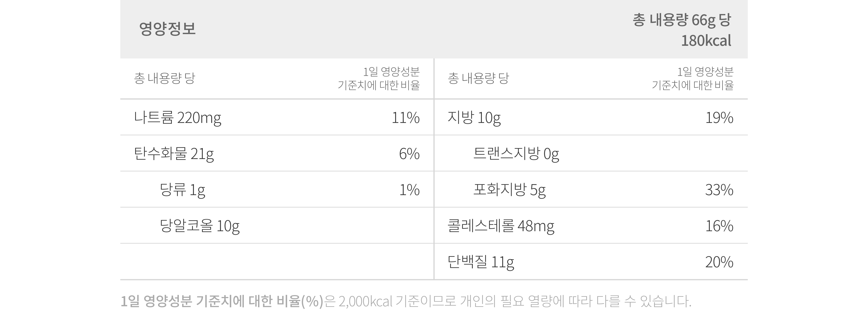Click the 콜레스테롤 48mg row
This screenshot has height=311, width=868.
coord(591,225)
